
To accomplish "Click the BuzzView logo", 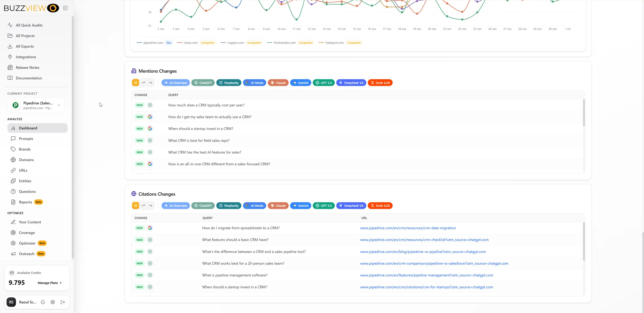I will [31, 8].
